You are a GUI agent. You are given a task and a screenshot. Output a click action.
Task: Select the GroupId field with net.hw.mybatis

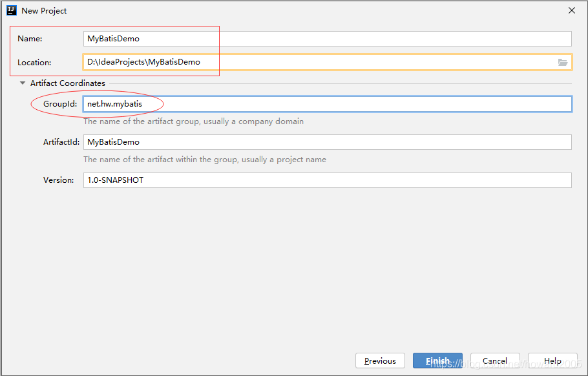(328, 104)
